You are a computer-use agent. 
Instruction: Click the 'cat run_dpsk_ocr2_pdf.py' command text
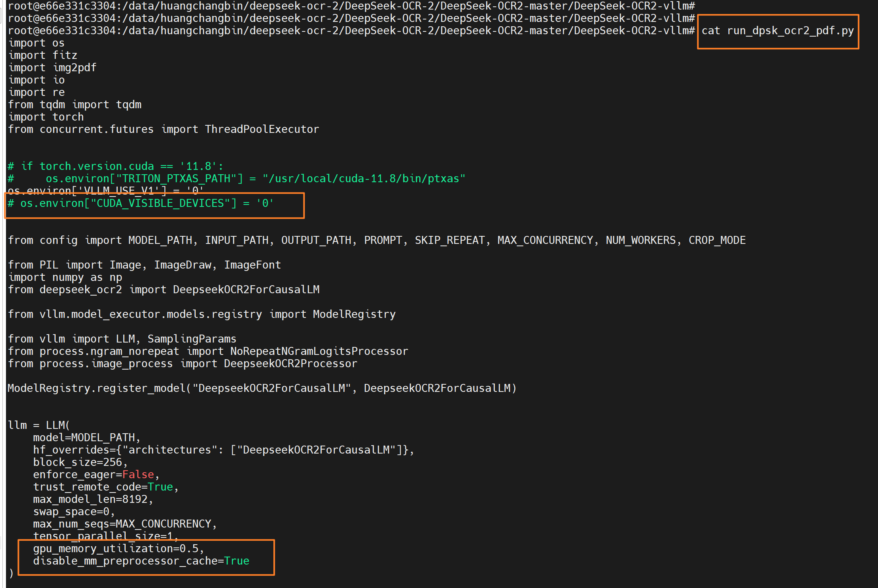coord(777,31)
